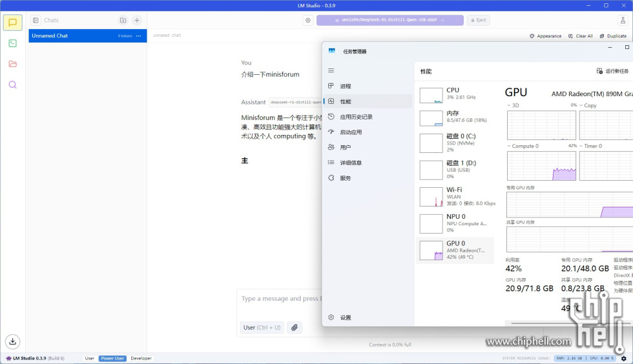This screenshot has height=364, width=633.
Task: Open Processes (进程) tab in Task Manager
Action: (368, 86)
